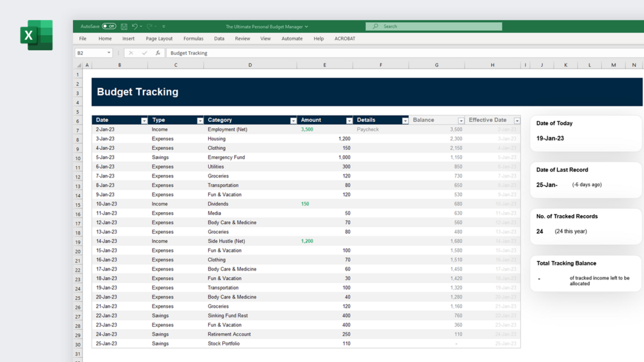Click the Undo arrow icon
The width and height of the screenshot is (644, 362).
[x=135, y=26]
